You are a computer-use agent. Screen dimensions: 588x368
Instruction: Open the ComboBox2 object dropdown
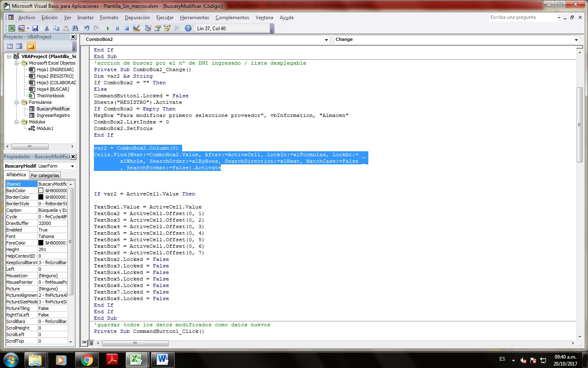(x=326, y=40)
